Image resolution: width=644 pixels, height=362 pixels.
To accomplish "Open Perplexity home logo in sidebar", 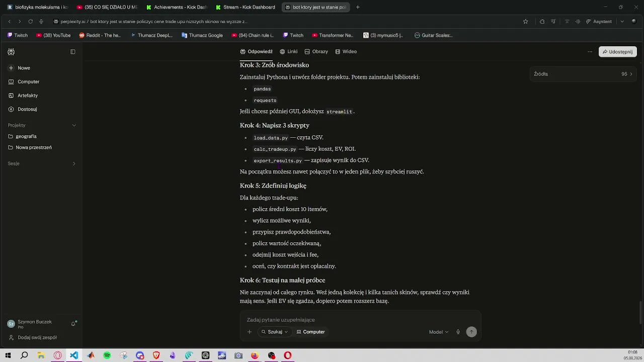I will coord(11,52).
